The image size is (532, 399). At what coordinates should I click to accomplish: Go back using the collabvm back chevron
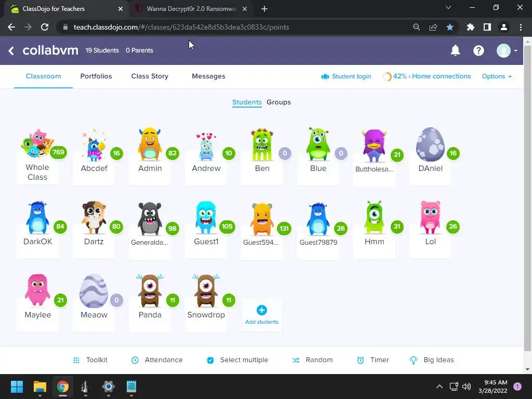tap(11, 51)
